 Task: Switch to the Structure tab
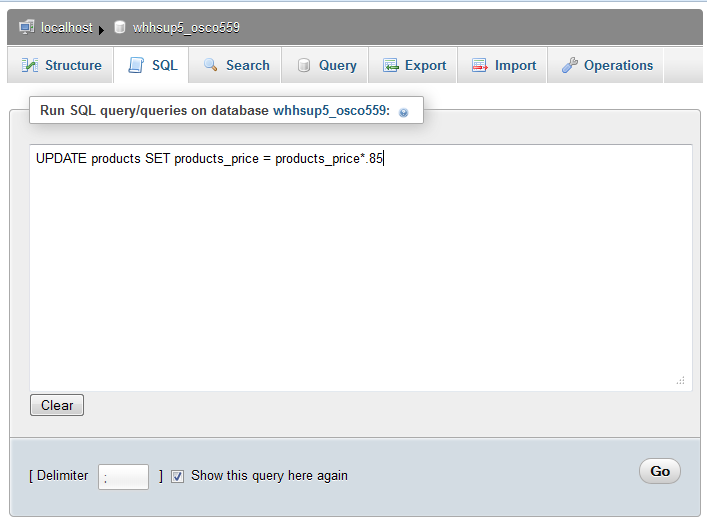[61, 65]
